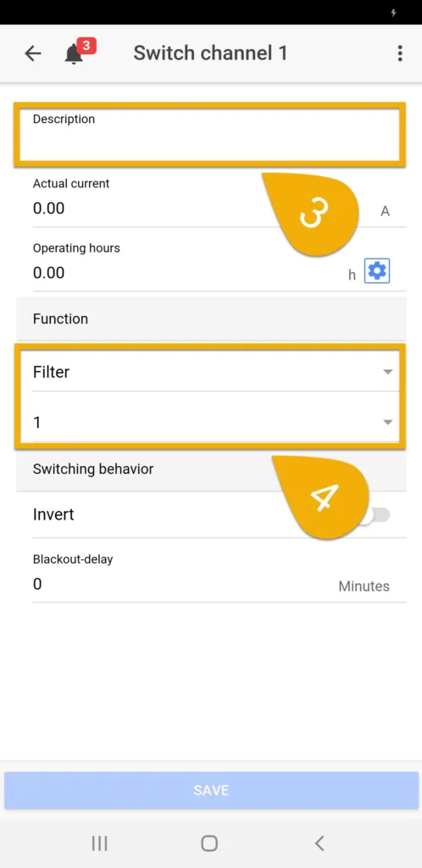Screen dimensions: 422x868
Task: Tap Android system back button
Action: click(319, 843)
